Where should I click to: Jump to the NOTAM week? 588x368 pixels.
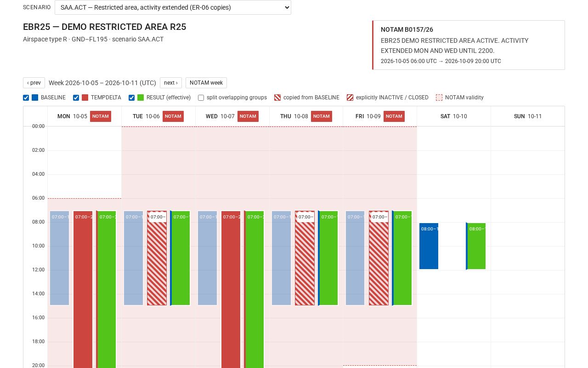[x=206, y=83]
